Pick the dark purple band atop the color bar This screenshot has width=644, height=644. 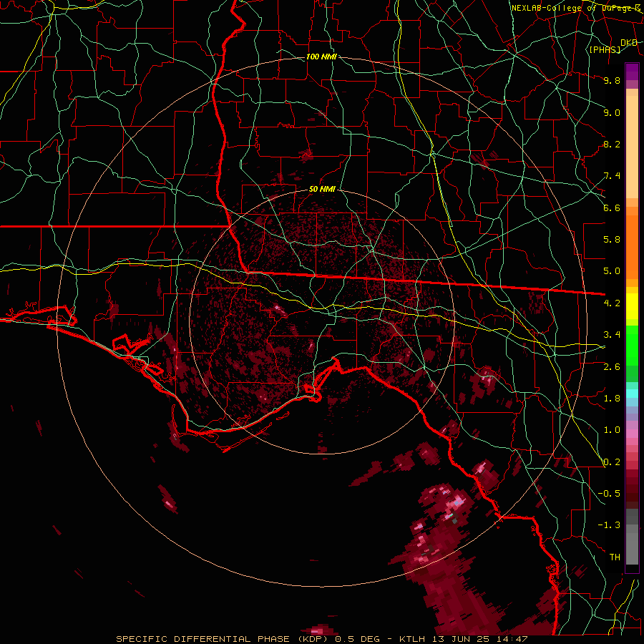[632, 72]
